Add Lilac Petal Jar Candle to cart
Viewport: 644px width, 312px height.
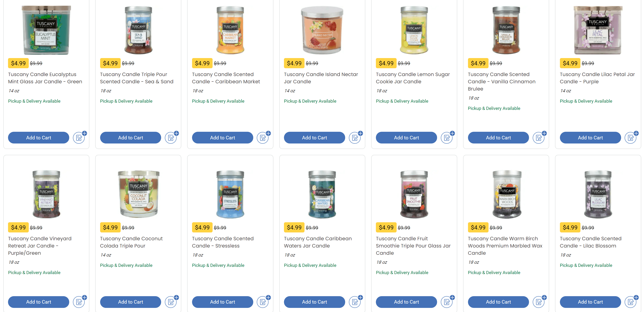point(590,138)
